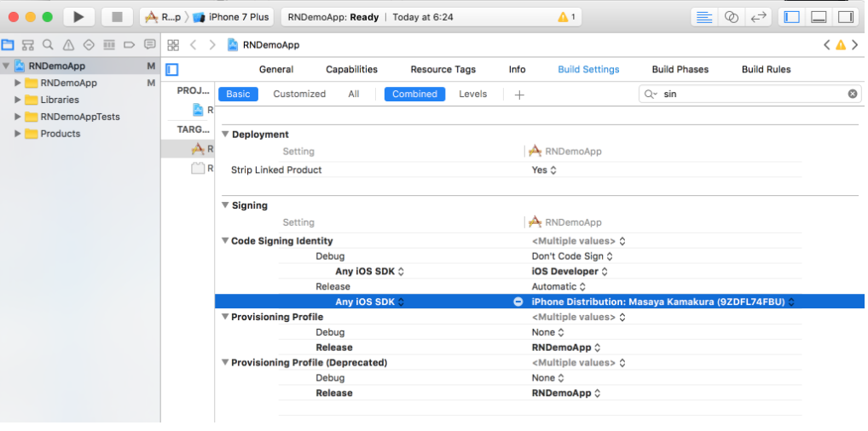The image size is (868, 431).
Task: Select the RNDemoApp project under PROJECT
Action: tap(202, 110)
